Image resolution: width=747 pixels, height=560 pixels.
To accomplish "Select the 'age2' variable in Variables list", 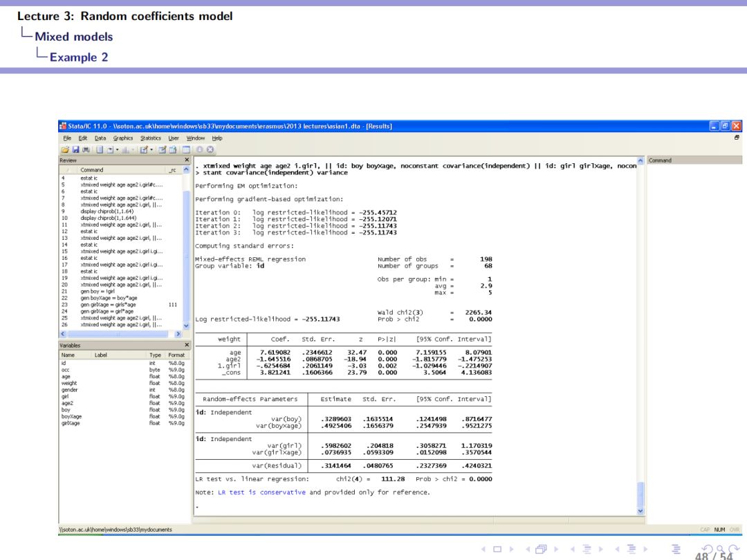I will click(x=67, y=403).
